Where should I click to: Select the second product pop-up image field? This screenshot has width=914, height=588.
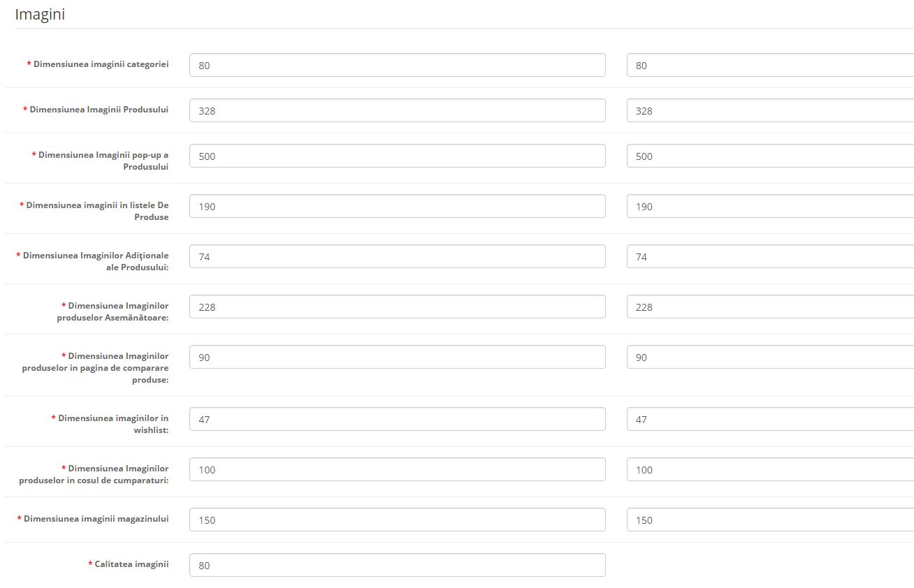[770, 156]
